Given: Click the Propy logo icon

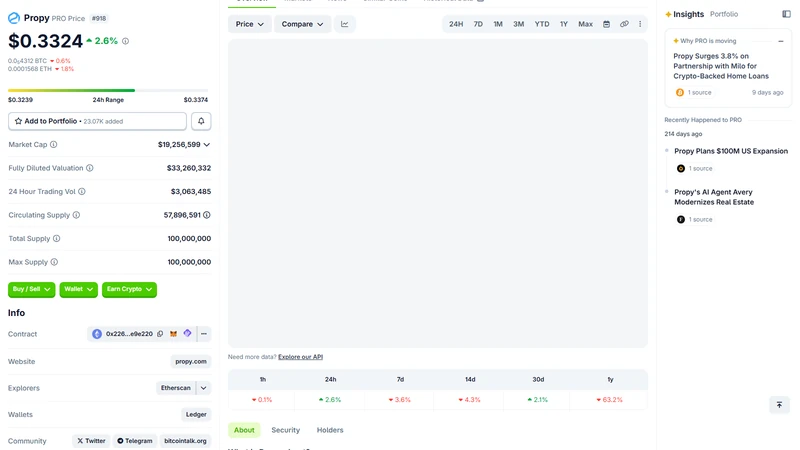Looking at the screenshot, I should tap(14, 18).
